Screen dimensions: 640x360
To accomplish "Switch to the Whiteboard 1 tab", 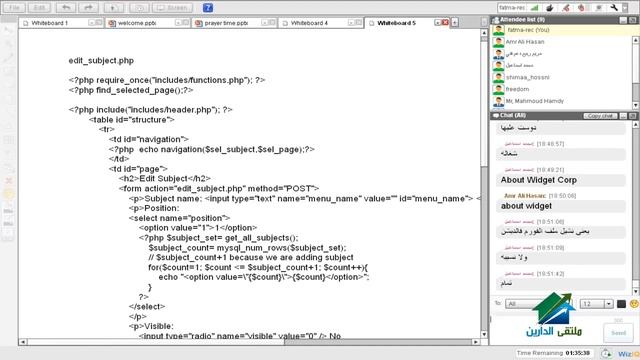I will 49,23.
